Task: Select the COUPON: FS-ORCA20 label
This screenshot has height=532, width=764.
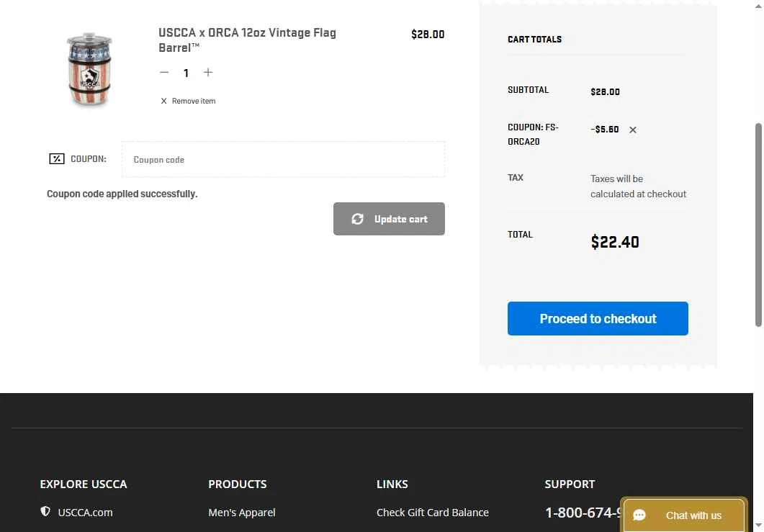Action: point(533,135)
